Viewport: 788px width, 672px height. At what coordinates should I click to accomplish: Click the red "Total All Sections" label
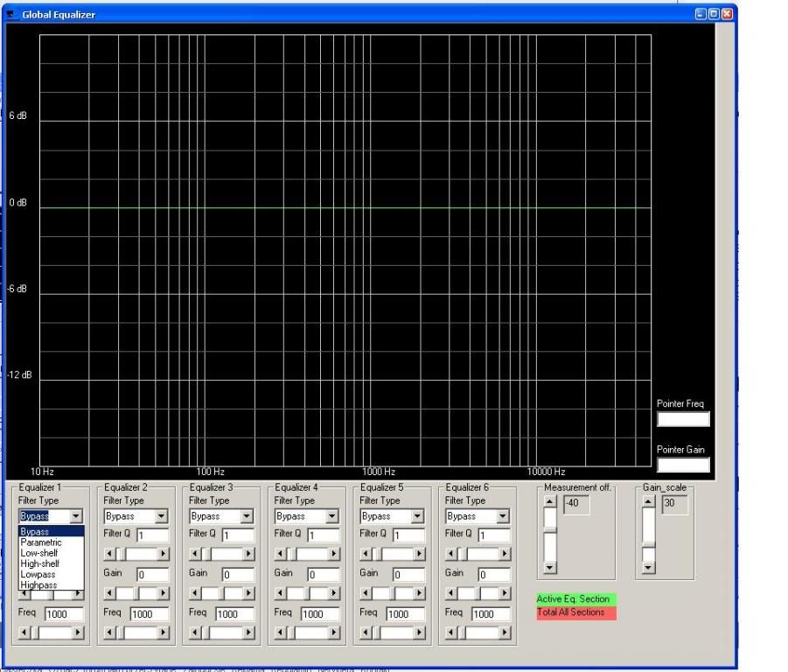click(576, 612)
